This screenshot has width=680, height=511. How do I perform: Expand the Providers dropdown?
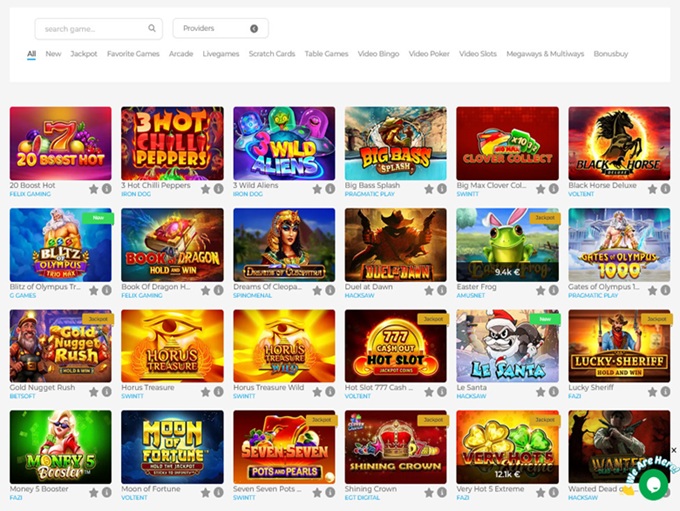click(x=219, y=29)
